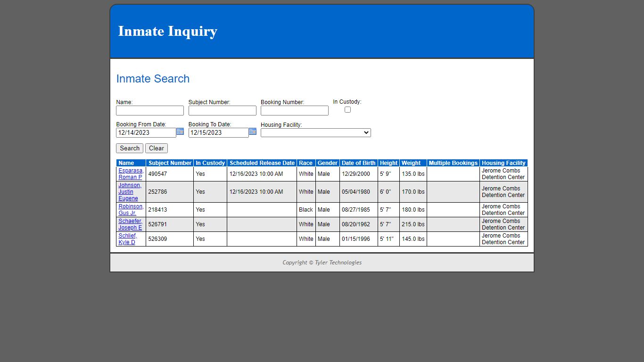The height and width of the screenshot is (362, 644).
Task: Select subject number 490547
Action: [x=157, y=174]
